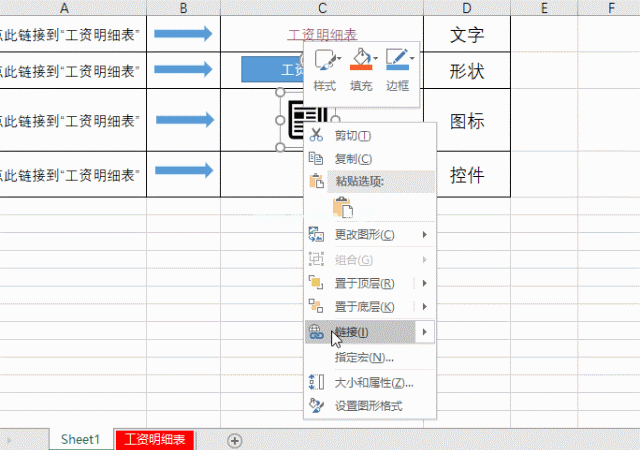Open the 更改图形 (Change Graphic) submenu
Image resolution: width=640 pixels, height=450 pixels.
(x=364, y=235)
